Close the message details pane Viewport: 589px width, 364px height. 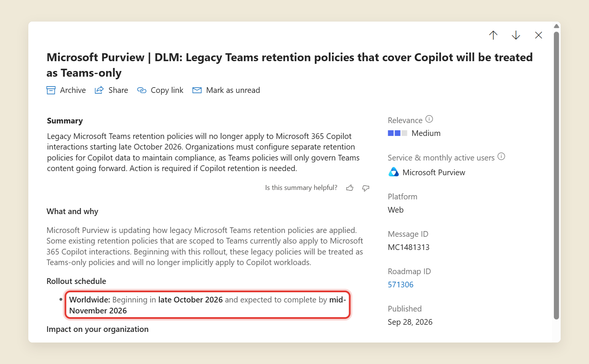pyautogui.click(x=538, y=35)
